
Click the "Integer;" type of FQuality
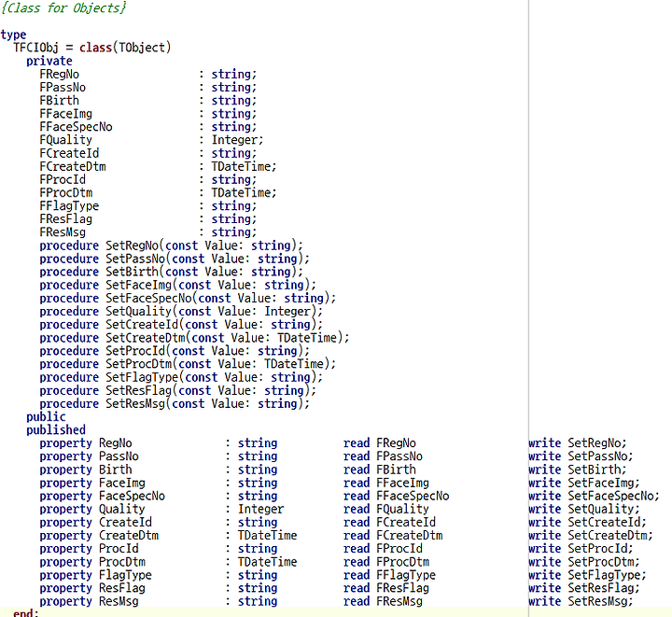coord(237,140)
